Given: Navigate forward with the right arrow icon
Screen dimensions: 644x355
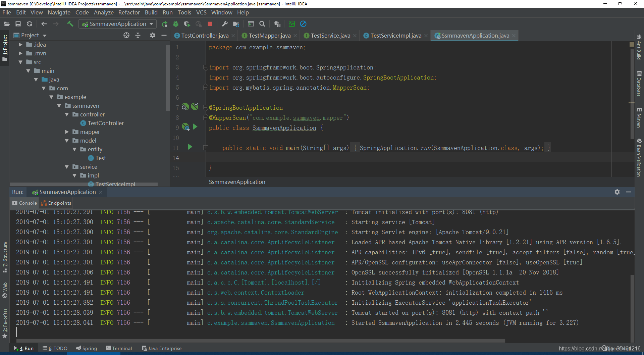Looking at the screenshot, I should [56, 24].
